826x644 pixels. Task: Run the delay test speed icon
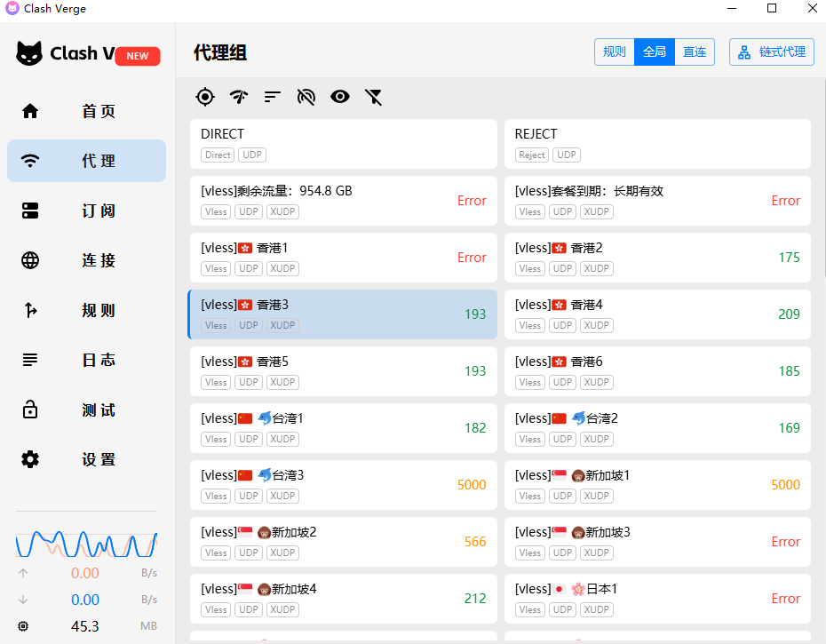239,97
